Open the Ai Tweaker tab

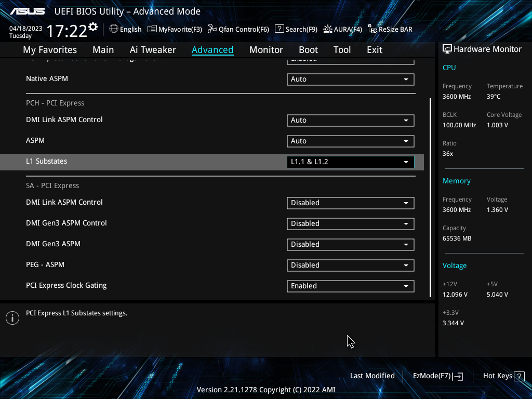153,50
